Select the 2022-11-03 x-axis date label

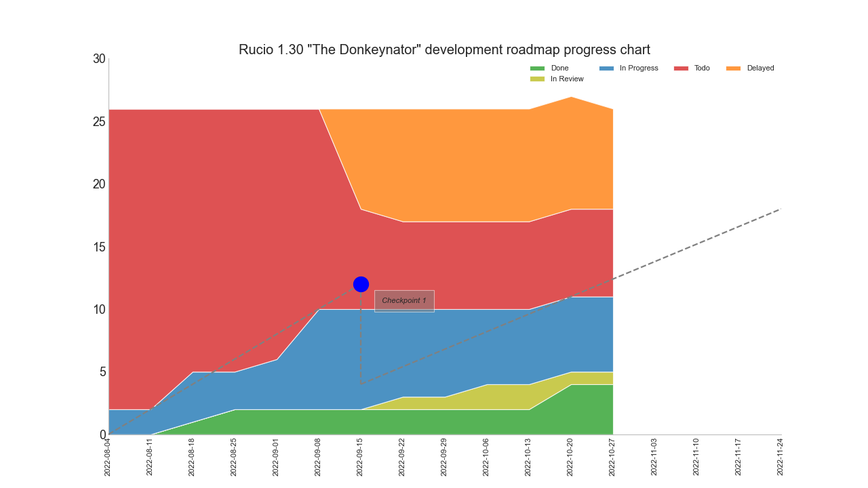tap(654, 457)
